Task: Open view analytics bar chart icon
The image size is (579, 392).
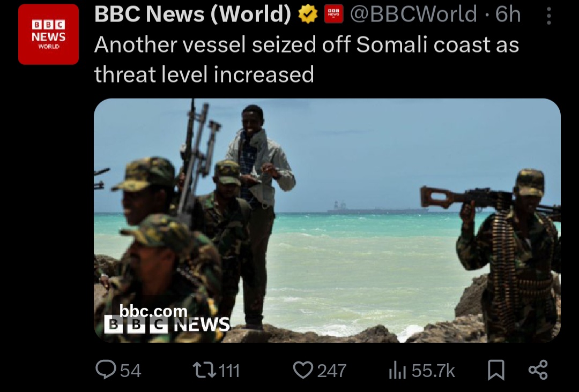Action: tap(397, 370)
